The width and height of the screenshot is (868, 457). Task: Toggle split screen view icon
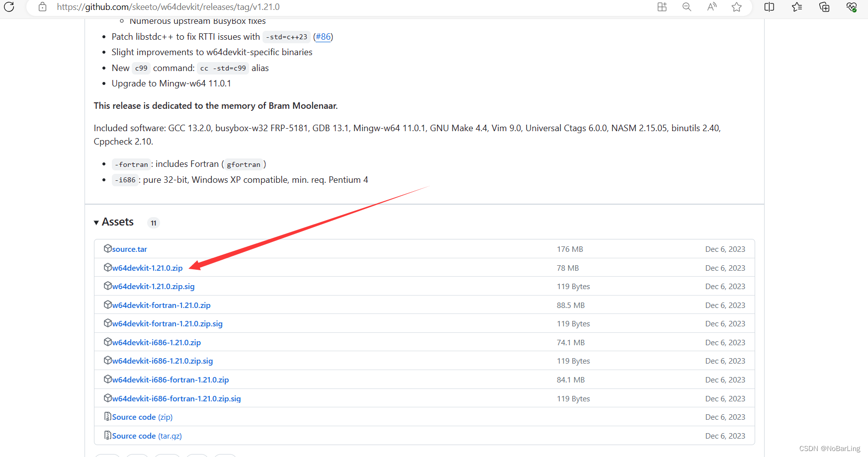769,7
